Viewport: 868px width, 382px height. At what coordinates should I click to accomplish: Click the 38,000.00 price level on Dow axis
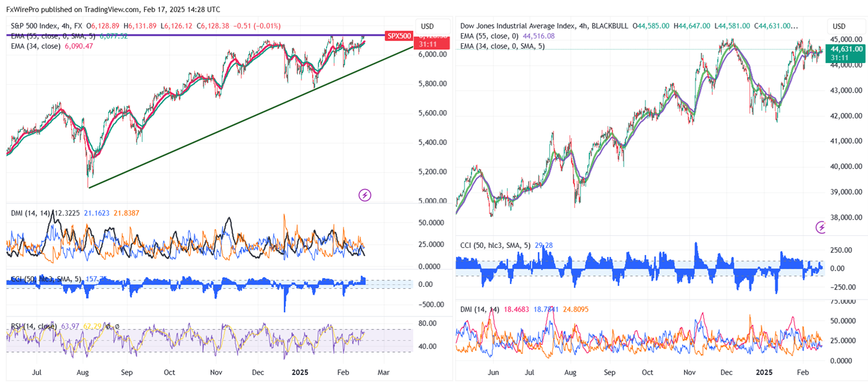pyautogui.click(x=845, y=218)
